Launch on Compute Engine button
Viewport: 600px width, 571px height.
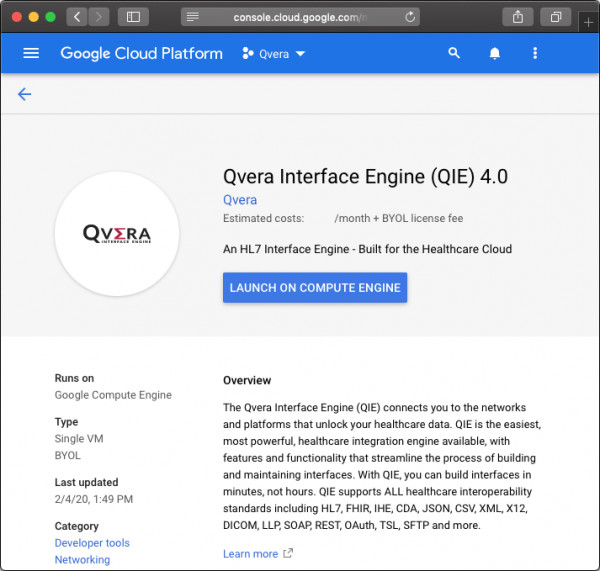(x=315, y=287)
